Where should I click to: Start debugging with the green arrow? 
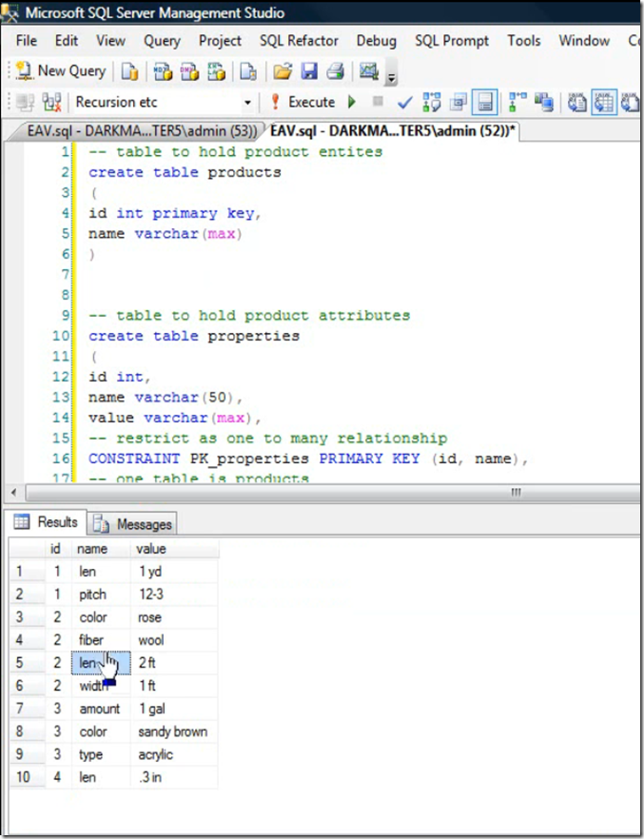pyautogui.click(x=352, y=102)
